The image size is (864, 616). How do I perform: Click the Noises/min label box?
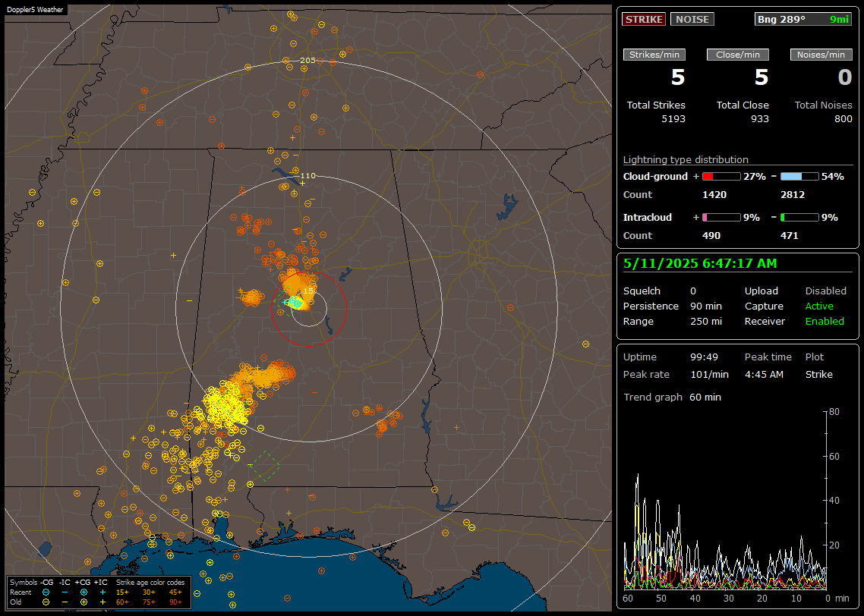(821, 55)
